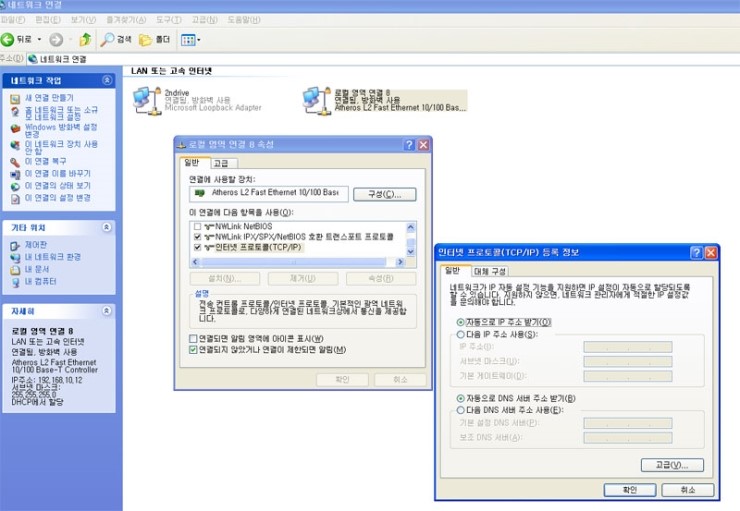Click the Back arrow toolbar icon
The image size is (740, 511).
(10, 40)
